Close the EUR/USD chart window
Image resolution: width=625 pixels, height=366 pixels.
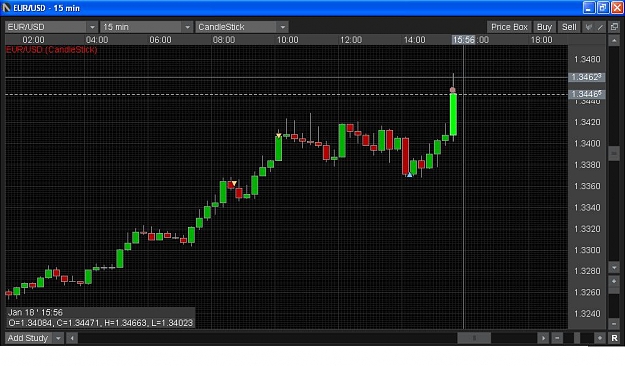point(617,8)
